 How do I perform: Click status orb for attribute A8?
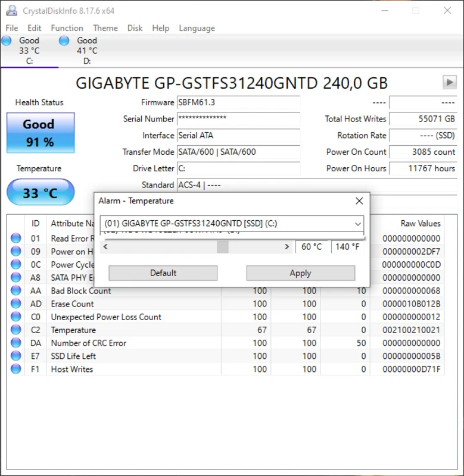pos(16,277)
